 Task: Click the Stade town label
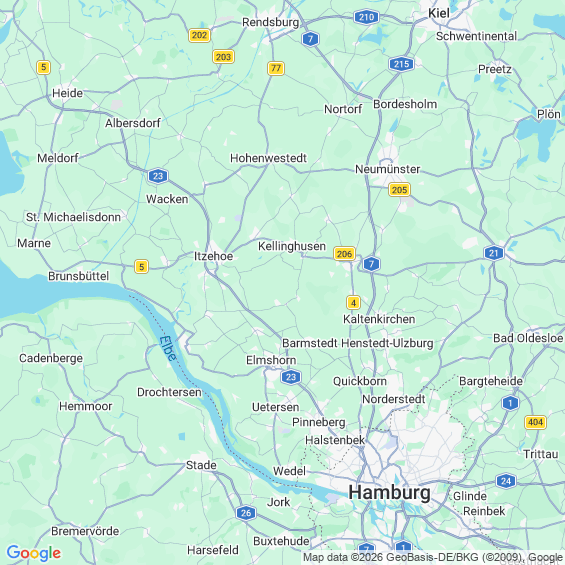(201, 465)
